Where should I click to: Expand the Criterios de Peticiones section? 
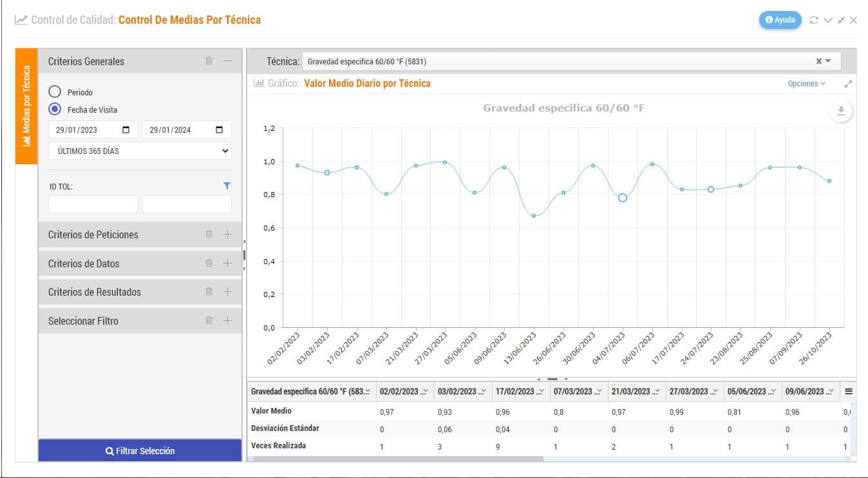tap(227, 234)
